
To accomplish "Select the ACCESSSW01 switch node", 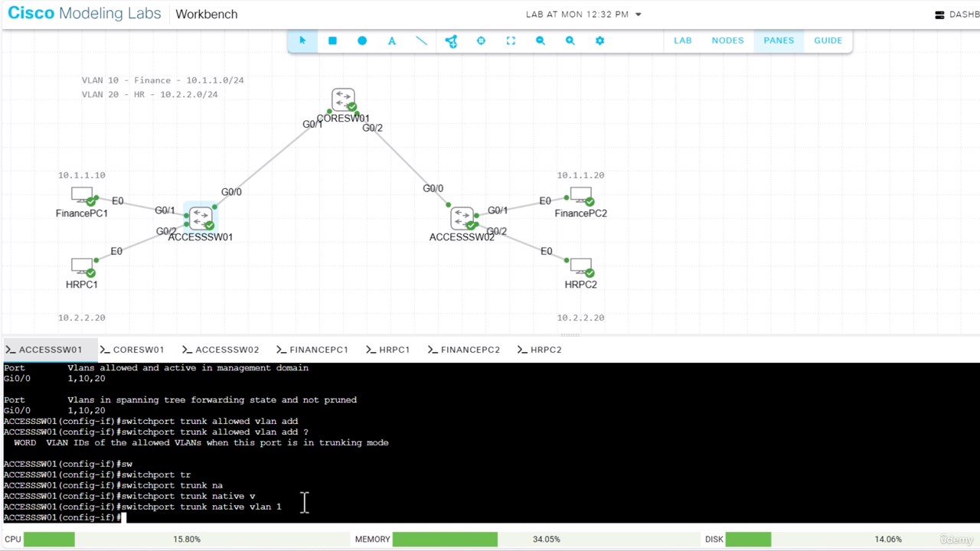I will [x=201, y=218].
